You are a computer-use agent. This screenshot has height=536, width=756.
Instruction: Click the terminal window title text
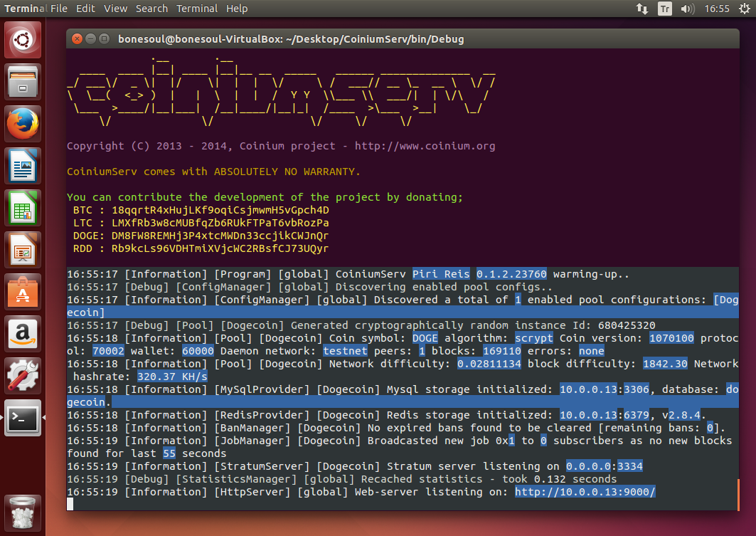(291, 39)
